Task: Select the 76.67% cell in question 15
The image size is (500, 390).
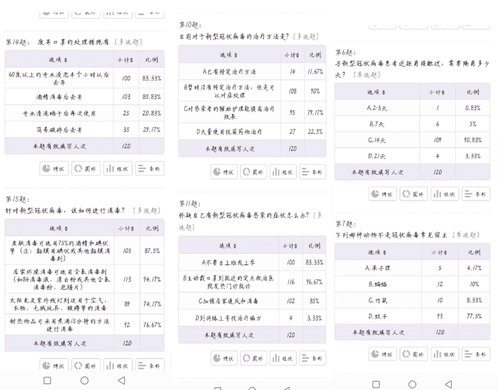Action: pos(152,324)
